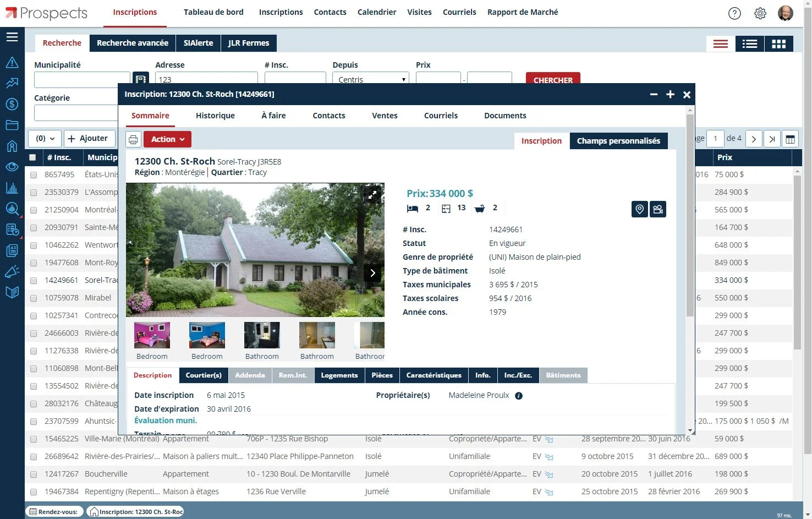The height and width of the screenshot is (519, 812).
Task: Open the bar chart sidebar icon
Action: 12,188
